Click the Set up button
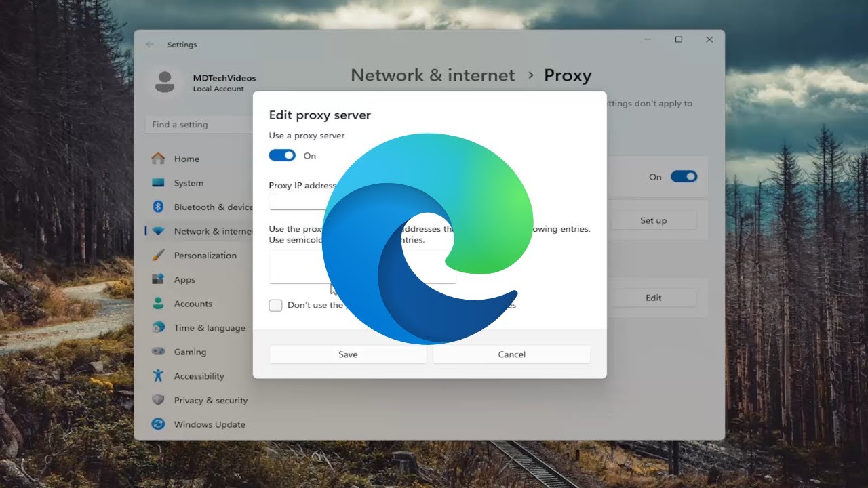868x488 pixels. [x=653, y=220]
